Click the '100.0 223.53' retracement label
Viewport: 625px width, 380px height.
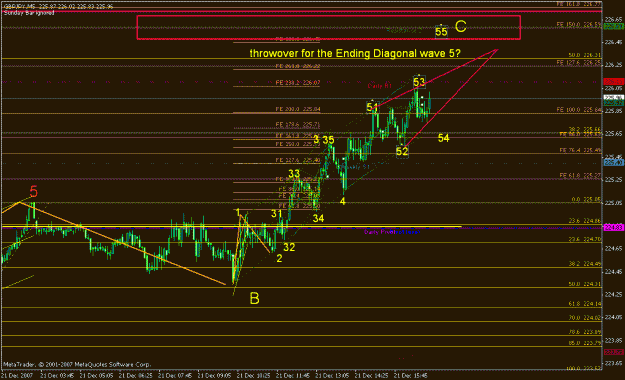point(584,368)
